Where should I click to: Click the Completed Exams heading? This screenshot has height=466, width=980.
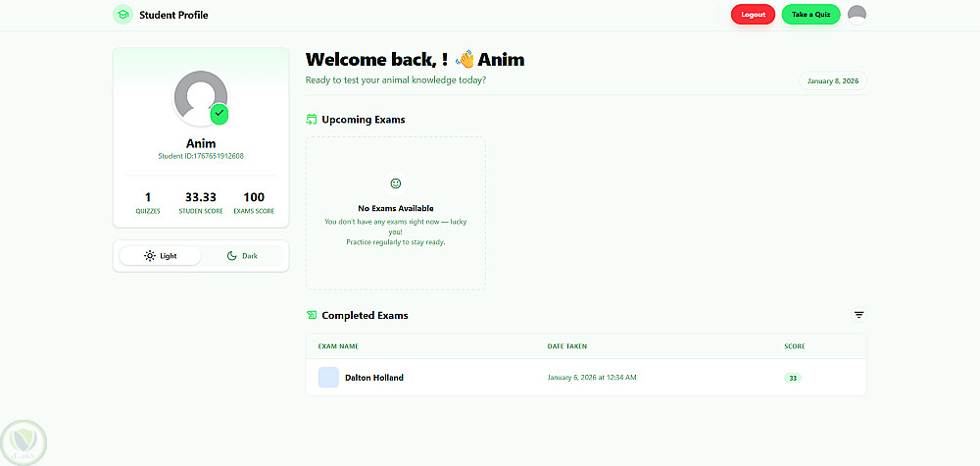click(x=365, y=315)
